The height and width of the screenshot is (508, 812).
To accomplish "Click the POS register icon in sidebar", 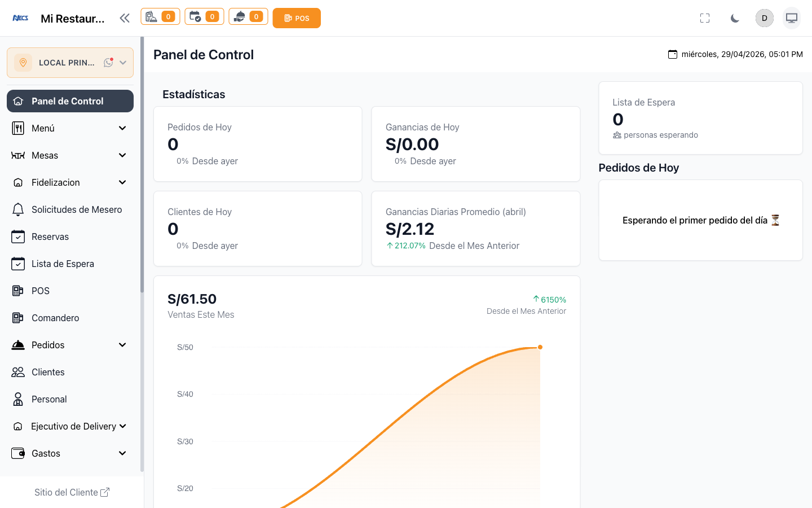I will point(18,291).
